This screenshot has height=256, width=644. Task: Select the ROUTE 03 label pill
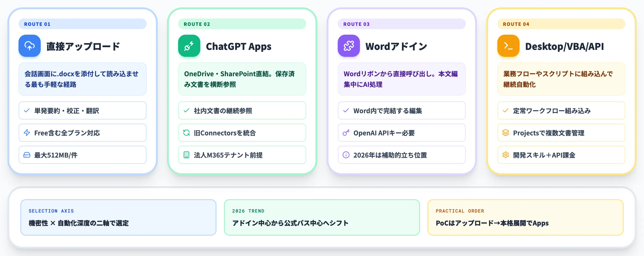402,24
